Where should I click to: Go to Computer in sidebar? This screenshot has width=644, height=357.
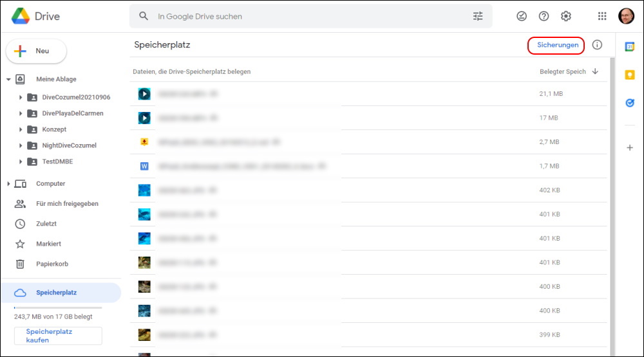[x=50, y=184]
